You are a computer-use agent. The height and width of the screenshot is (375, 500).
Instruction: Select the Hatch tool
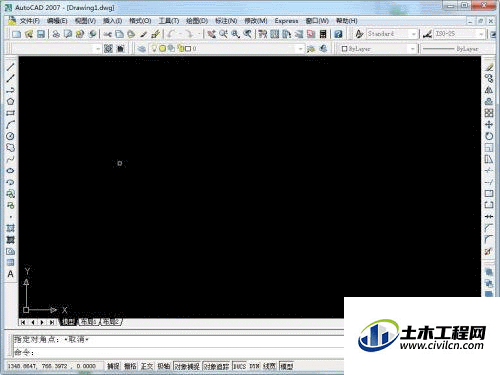pos(10,228)
